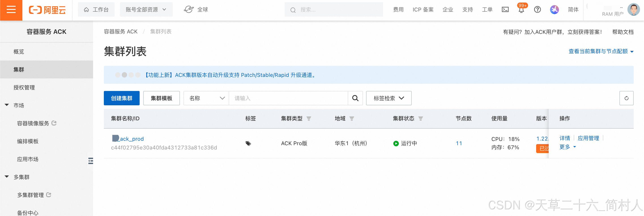Click the ACK upgrade channel announcement link
644x216 pixels.
[x=231, y=75]
